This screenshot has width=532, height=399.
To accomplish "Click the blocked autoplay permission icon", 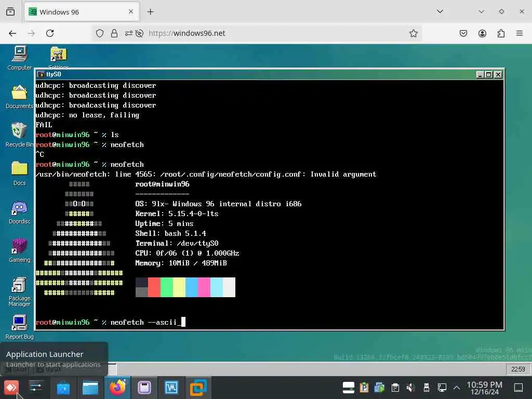I will [139, 33].
